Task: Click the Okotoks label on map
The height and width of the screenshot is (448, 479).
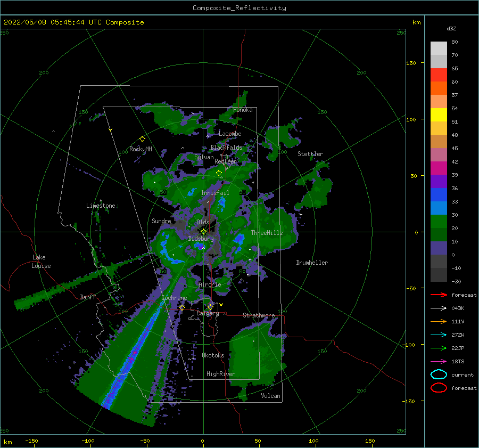Action: (213, 355)
